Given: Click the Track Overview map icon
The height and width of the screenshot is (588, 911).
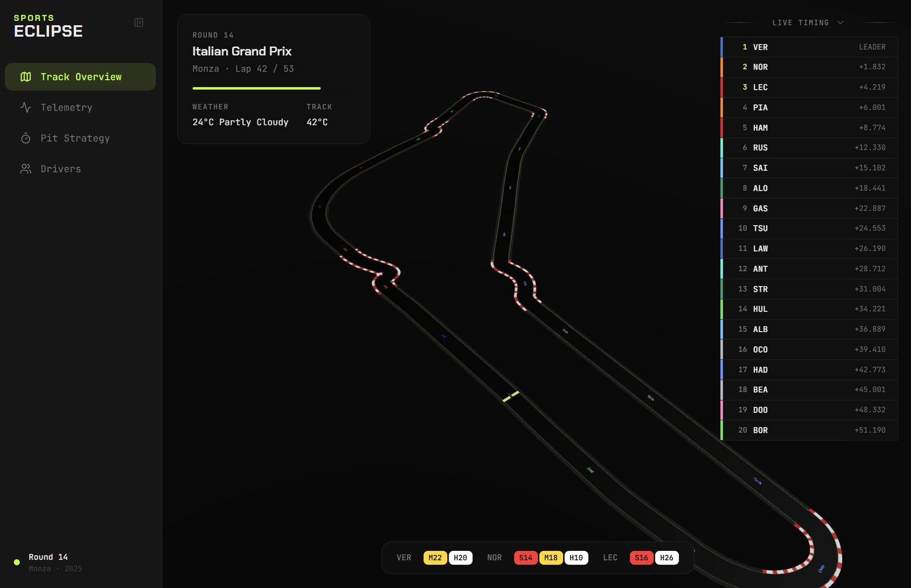Looking at the screenshot, I should (26, 77).
